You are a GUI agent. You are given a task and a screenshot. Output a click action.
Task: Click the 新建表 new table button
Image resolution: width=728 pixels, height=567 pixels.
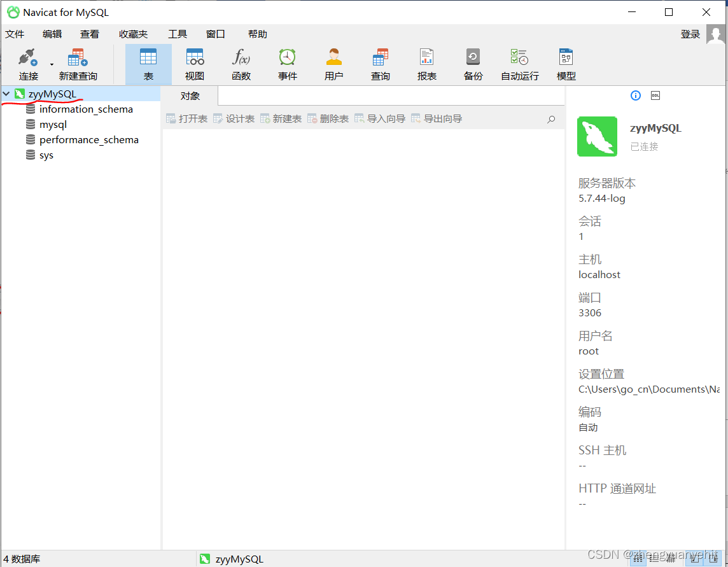click(x=281, y=119)
